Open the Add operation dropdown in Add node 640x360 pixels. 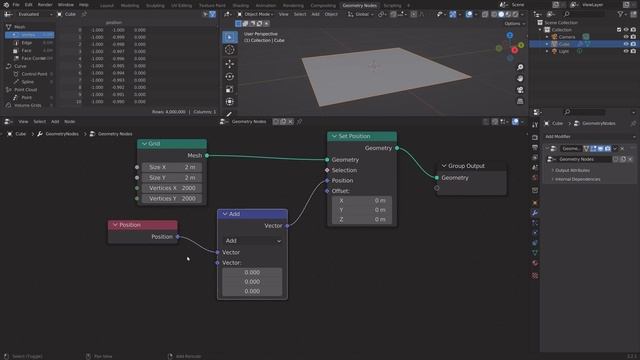point(253,241)
